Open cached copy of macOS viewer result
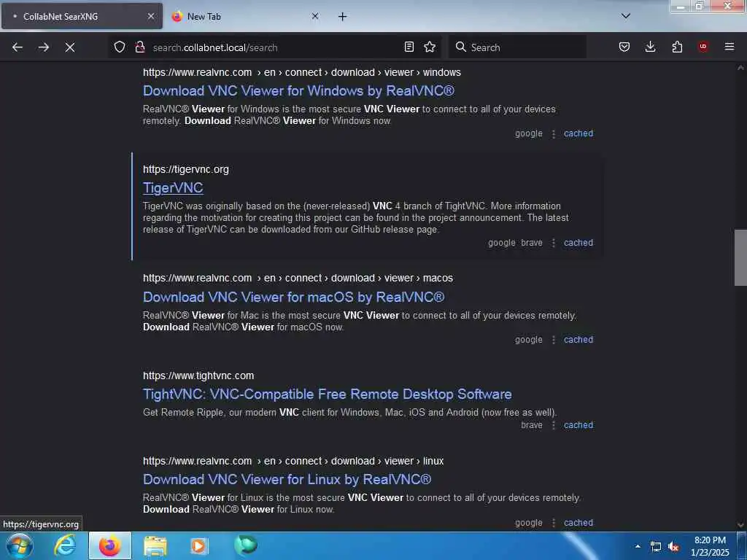This screenshot has width=747, height=560. click(578, 340)
